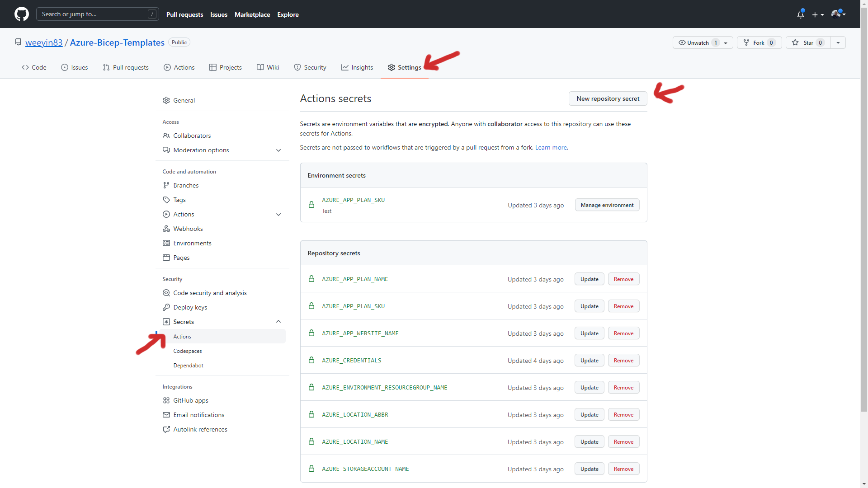
Task: Click the tag icon next to Tags
Action: coord(166,200)
